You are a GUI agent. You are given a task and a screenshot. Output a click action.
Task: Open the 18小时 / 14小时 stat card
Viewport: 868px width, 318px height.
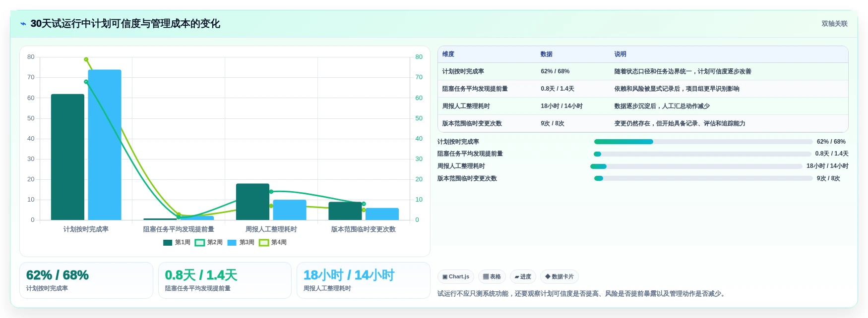click(364, 280)
